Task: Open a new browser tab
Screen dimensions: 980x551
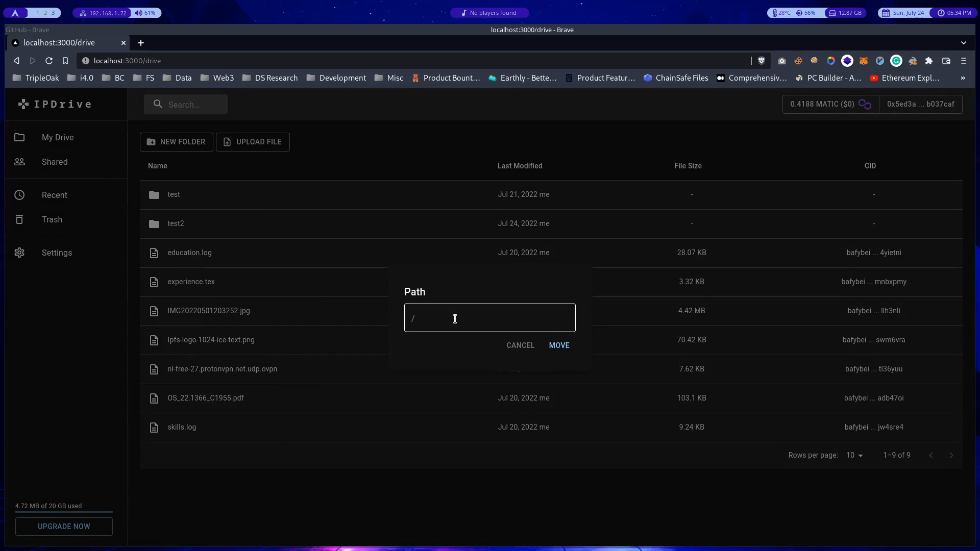Action: (141, 43)
